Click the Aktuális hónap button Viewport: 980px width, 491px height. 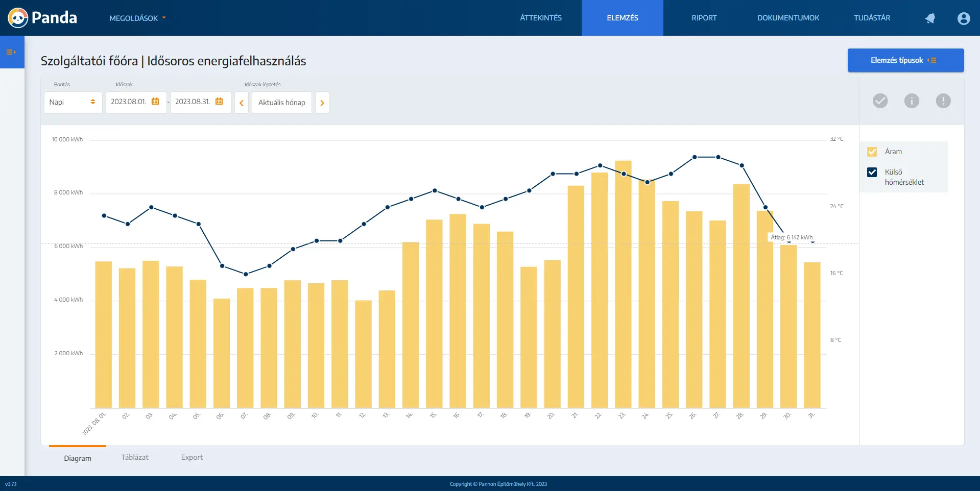(281, 103)
